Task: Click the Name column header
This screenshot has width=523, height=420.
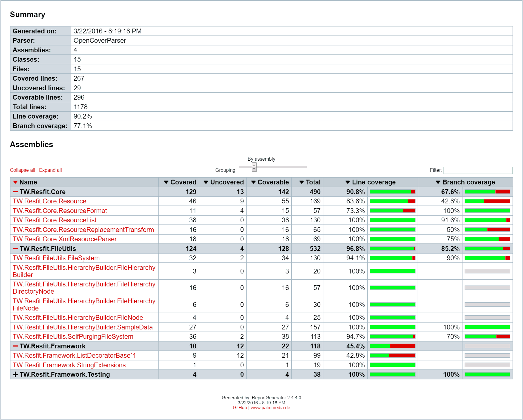Action: 84,182
